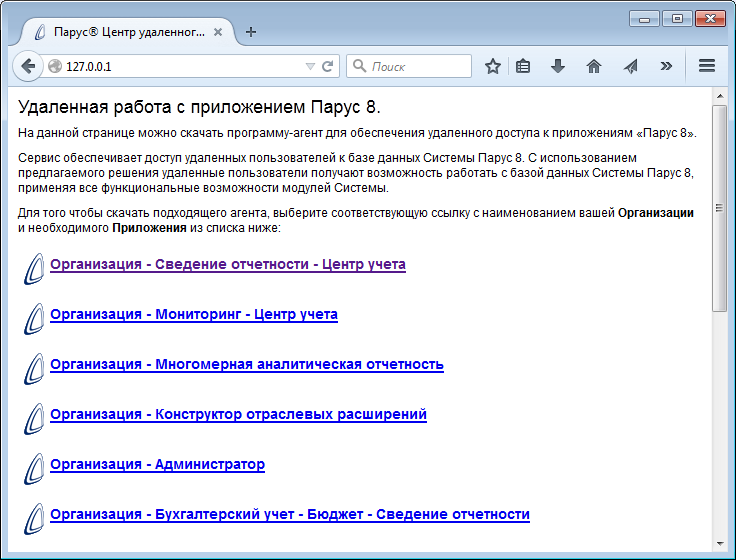Open Сведение отчетности - Центр учета link
The image size is (736, 560).
pos(228,264)
